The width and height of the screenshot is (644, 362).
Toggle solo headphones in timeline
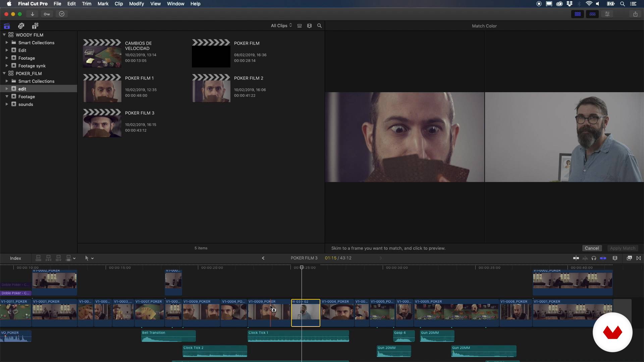point(594,258)
